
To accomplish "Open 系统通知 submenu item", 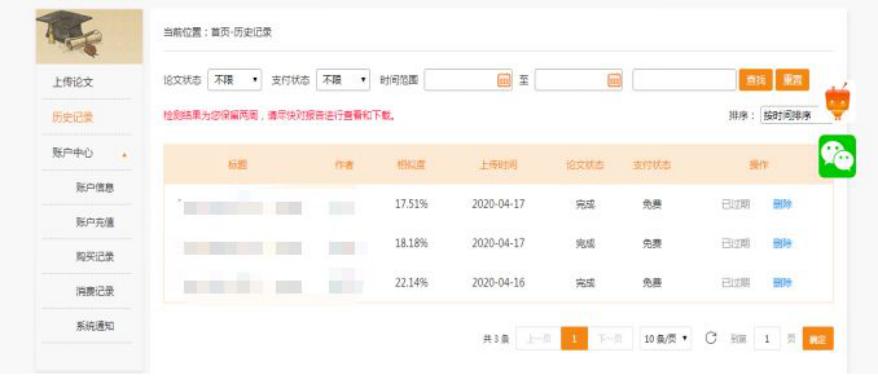I will [x=95, y=326].
